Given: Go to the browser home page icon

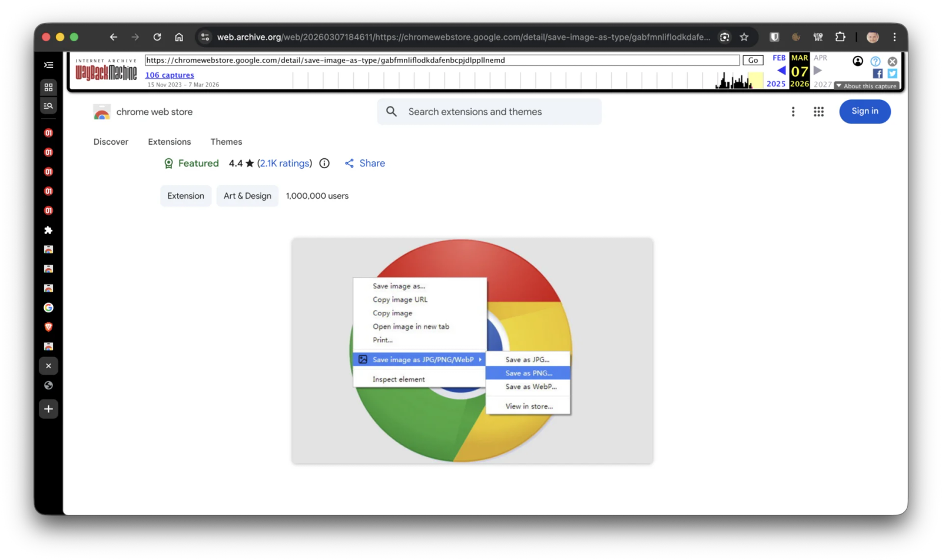Looking at the screenshot, I should point(179,37).
